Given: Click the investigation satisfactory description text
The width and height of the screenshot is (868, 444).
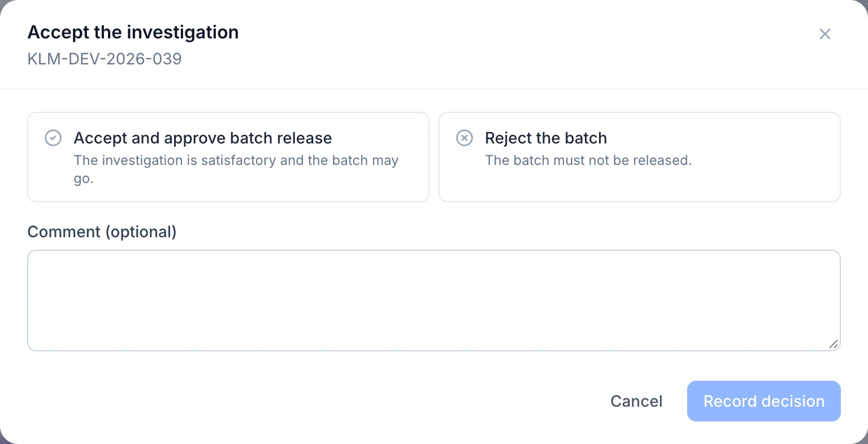Looking at the screenshot, I should [236, 169].
